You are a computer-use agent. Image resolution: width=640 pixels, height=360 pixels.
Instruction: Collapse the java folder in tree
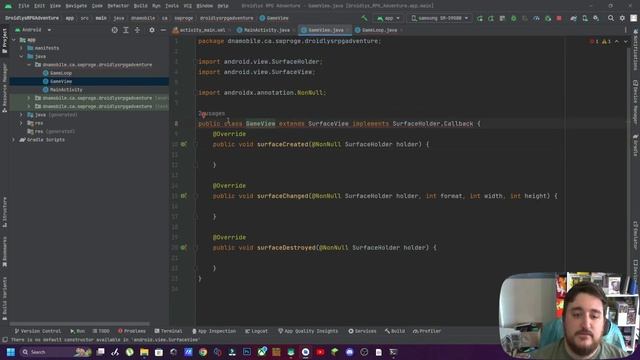[x=22, y=56]
